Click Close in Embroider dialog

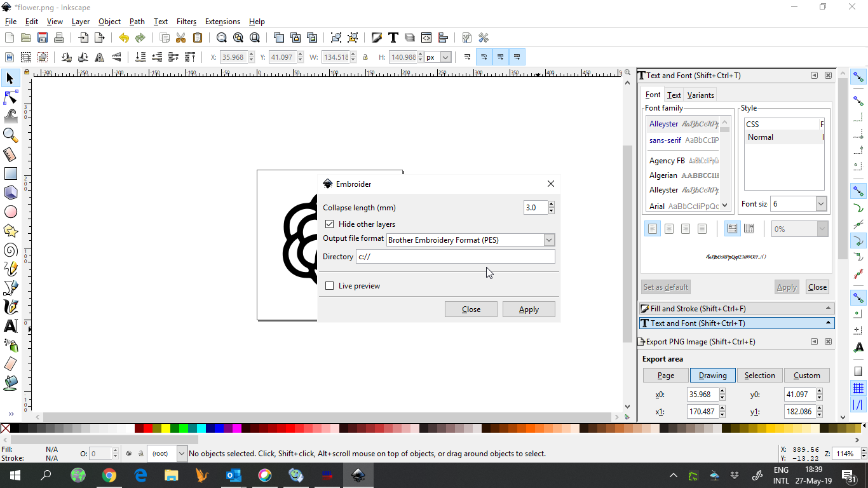(x=471, y=309)
